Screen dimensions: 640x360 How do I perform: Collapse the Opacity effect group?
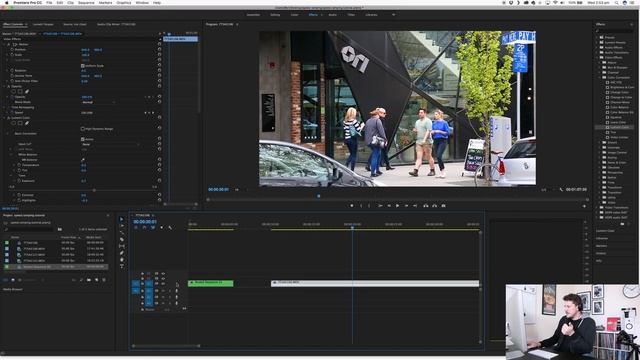coord(4,87)
